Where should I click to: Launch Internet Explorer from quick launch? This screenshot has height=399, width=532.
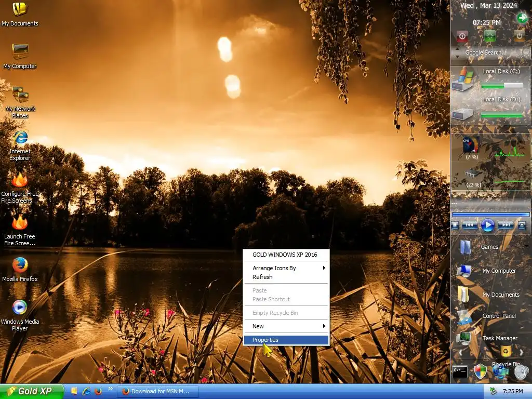[86, 391]
